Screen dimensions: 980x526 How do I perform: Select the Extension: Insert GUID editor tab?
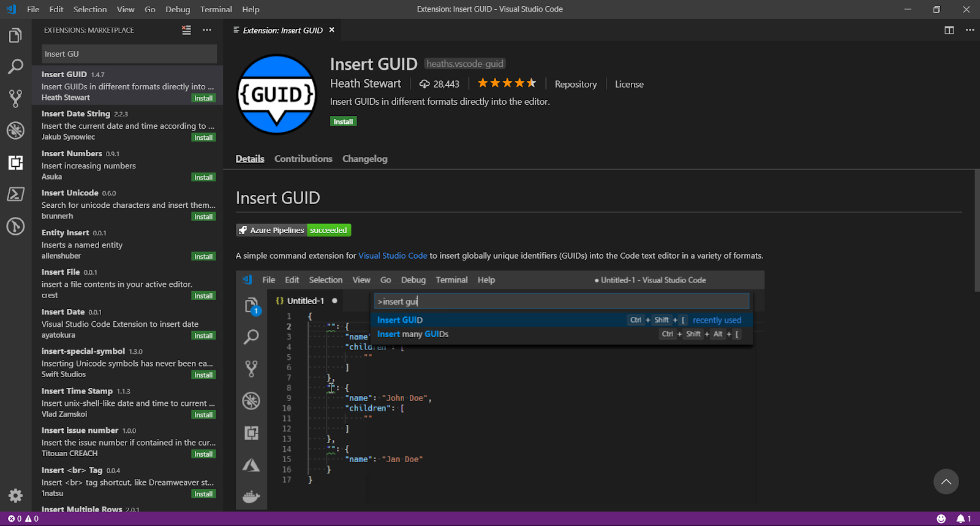(x=283, y=30)
